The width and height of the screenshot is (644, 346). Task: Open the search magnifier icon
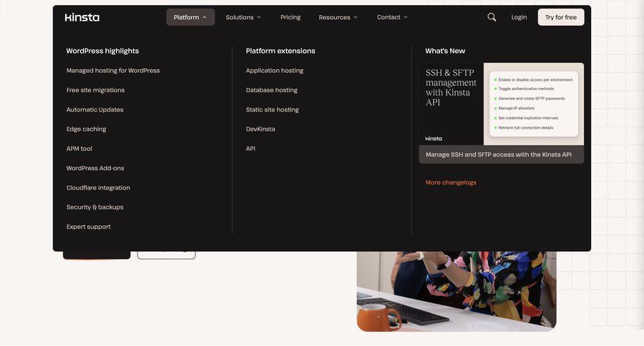point(492,17)
